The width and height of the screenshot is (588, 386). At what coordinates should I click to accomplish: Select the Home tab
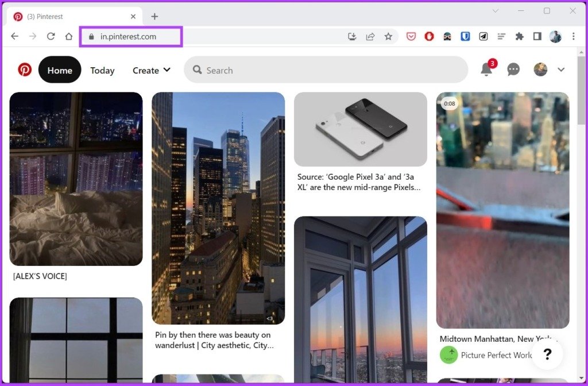pyautogui.click(x=60, y=70)
